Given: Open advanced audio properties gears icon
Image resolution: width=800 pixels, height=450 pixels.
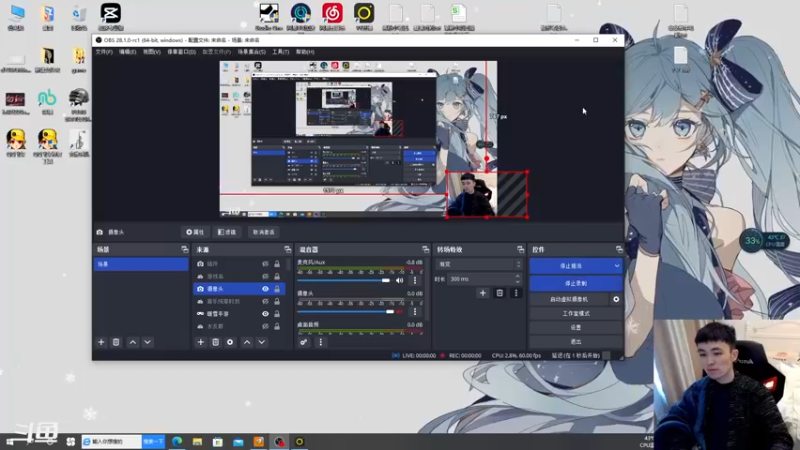Looking at the screenshot, I should point(304,342).
